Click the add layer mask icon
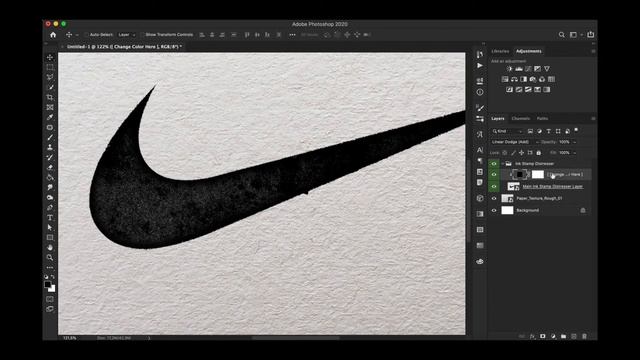The height and width of the screenshot is (360, 640). [543, 336]
